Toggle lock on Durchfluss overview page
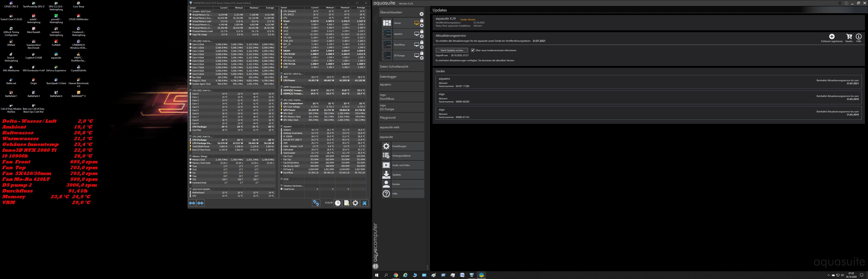868x279 pixels. tap(422, 42)
